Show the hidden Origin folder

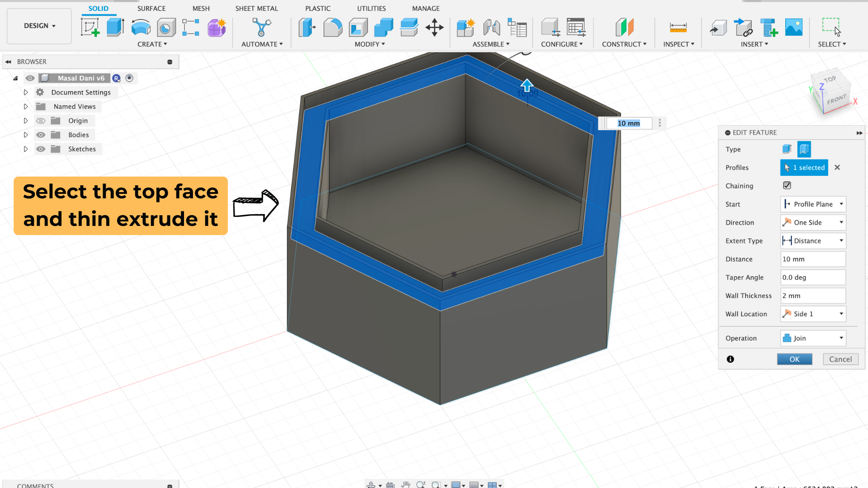click(41, 121)
